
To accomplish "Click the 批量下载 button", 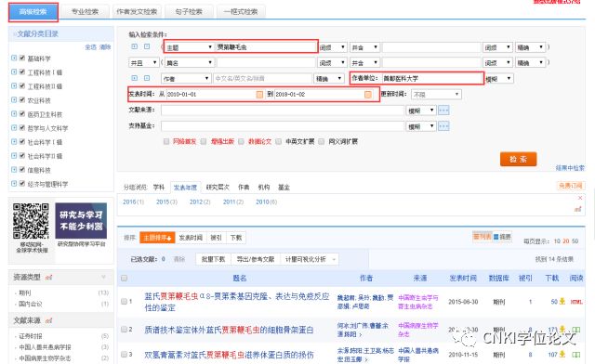I will pyautogui.click(x=213, y=259).
